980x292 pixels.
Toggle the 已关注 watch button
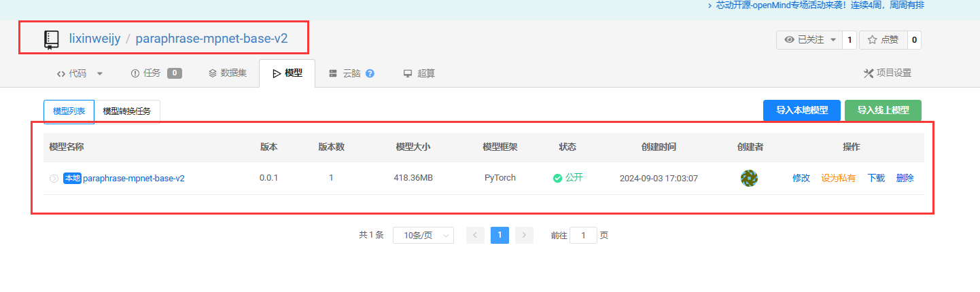[804, 40]
